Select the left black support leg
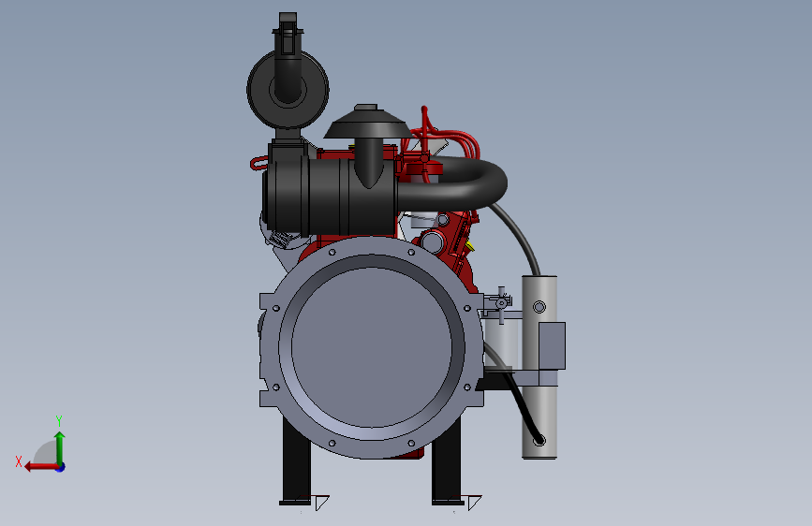Screen dimensions: 812x526 (x=296, y=462)
